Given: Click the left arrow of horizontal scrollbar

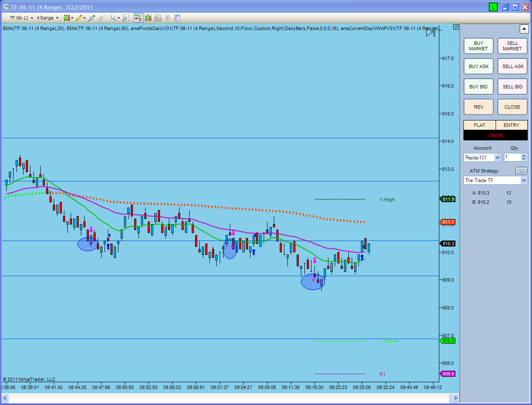Looking at the screenshot, I should [x=5, y=398].
